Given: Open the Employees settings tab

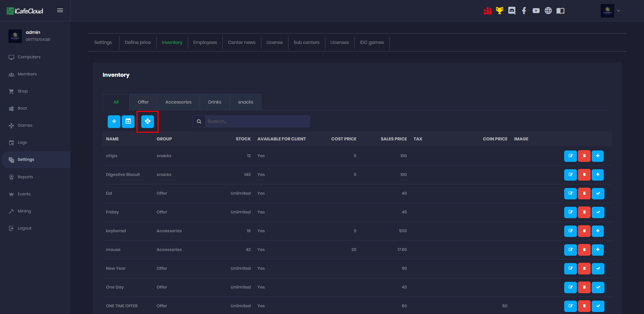Looking at the screenshot, I should (205, 42).
